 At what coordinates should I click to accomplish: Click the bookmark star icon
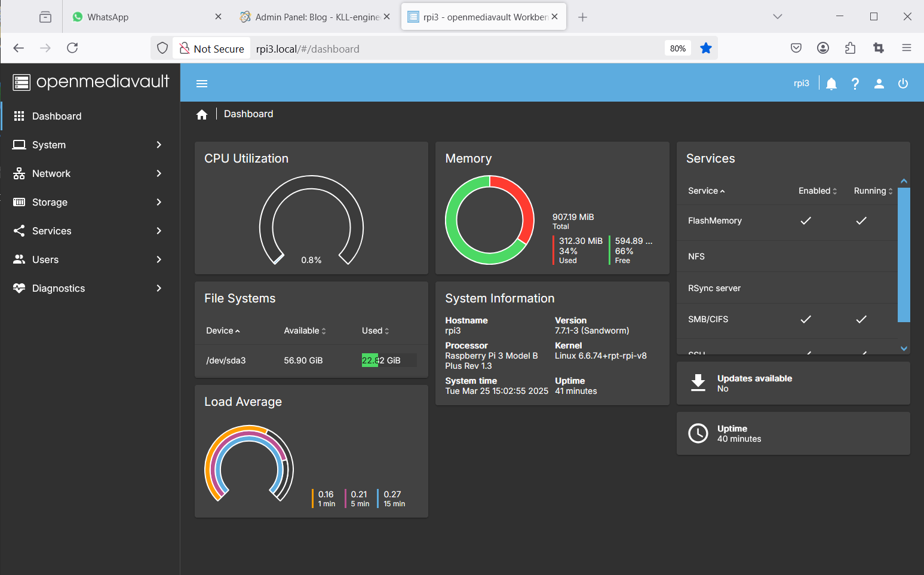(706, 48)
